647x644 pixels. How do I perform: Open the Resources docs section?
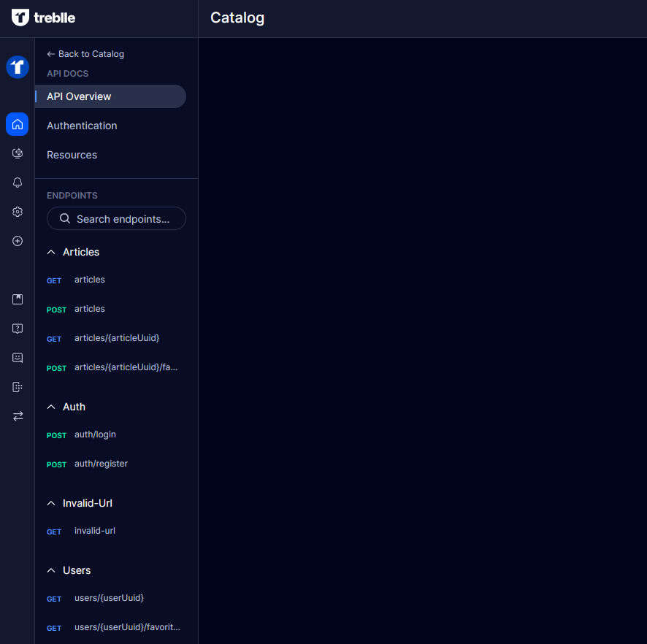coord(72,155)
